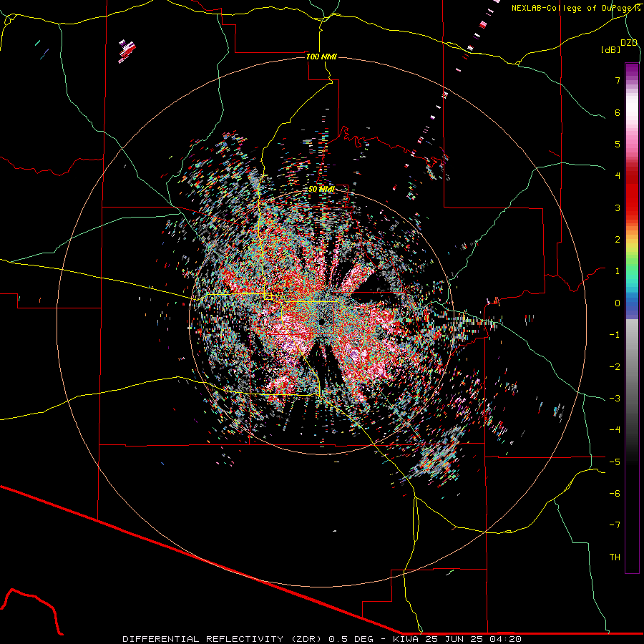Click the -6 dB label on color scale
This screenshot has height=644, width=644.
click(615, 493)
